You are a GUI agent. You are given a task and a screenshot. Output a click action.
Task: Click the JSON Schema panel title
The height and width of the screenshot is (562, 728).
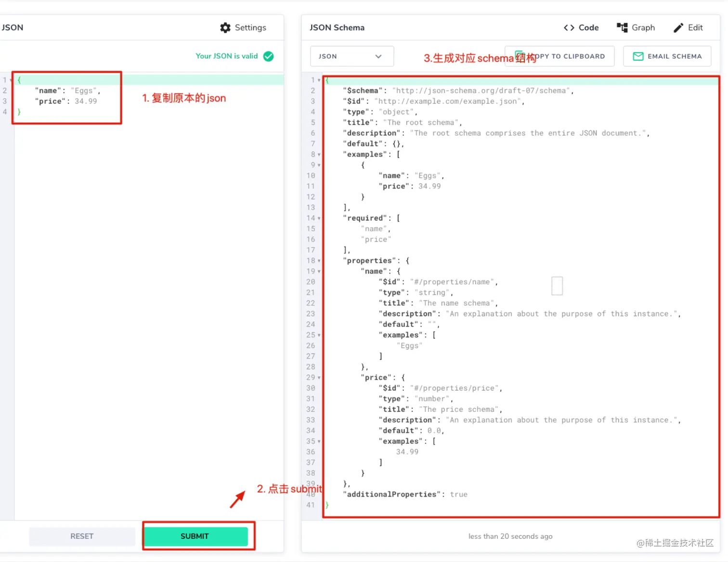pos(337,28)
